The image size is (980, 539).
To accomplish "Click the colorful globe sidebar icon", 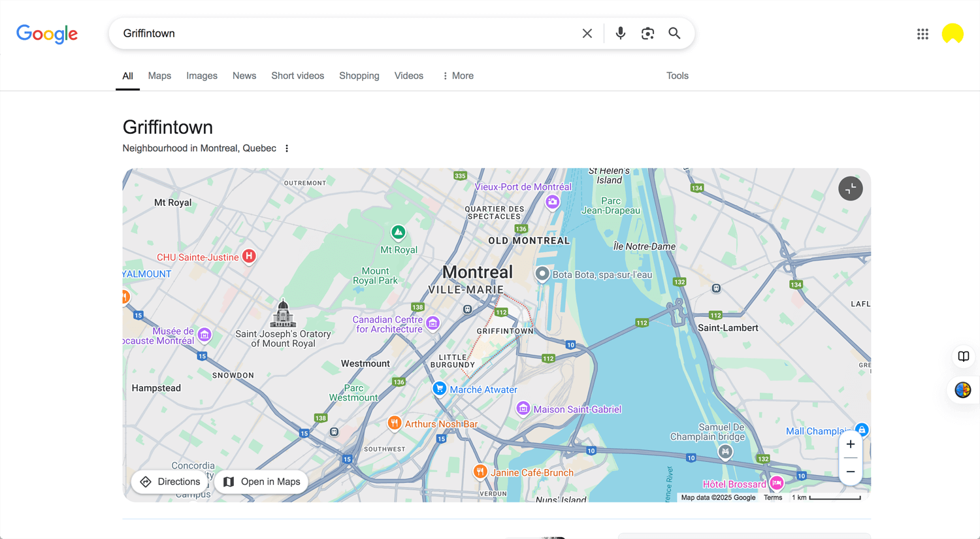I will [x=962, y=390].
